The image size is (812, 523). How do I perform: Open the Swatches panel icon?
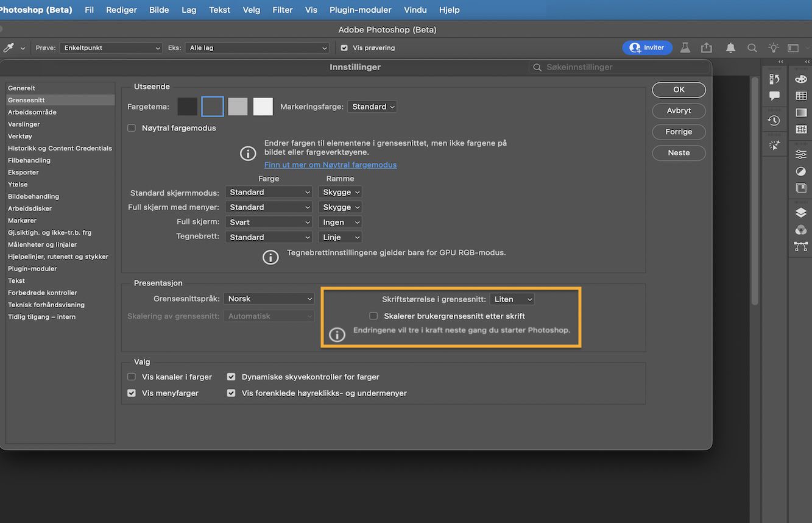pos(800,96)
